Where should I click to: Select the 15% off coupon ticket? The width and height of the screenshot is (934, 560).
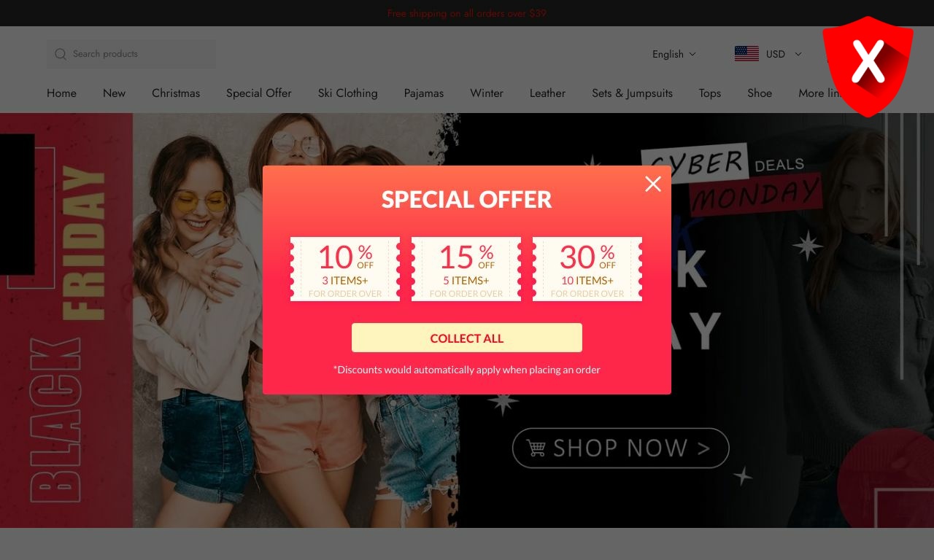click(466, 269)
